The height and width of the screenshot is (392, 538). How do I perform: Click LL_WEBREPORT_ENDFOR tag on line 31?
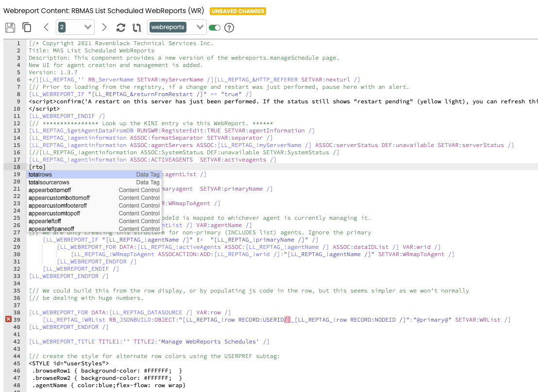(x=97, y=261)
